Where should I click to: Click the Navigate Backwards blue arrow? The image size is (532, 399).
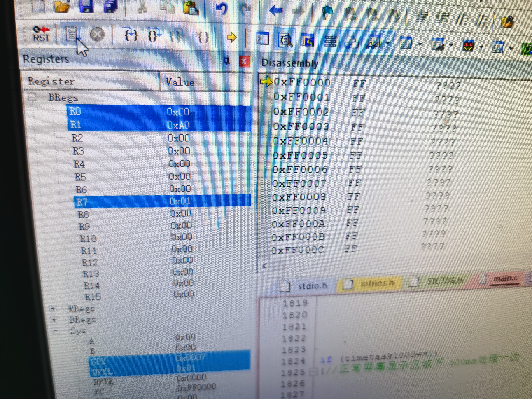click(x=276, y=10)
